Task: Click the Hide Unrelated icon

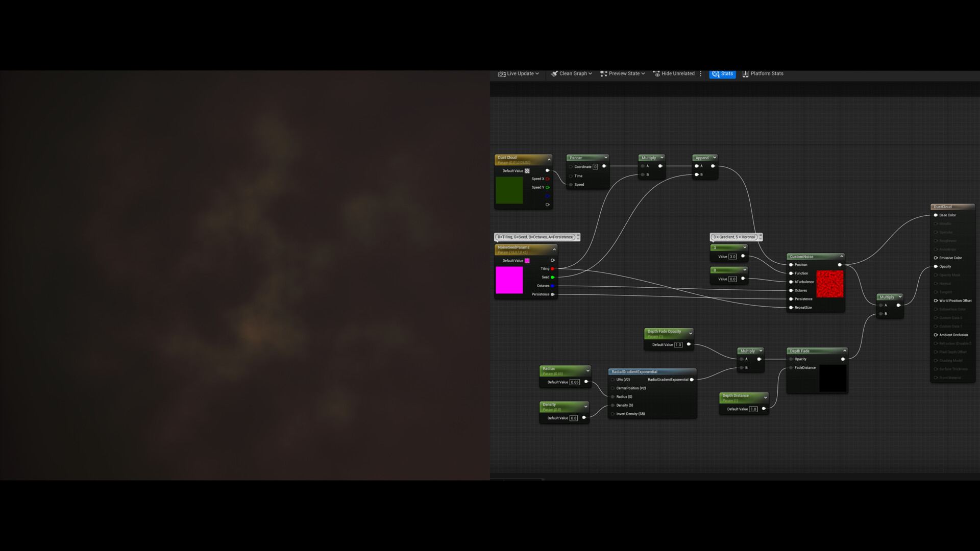Action: (x=656, y=74)
